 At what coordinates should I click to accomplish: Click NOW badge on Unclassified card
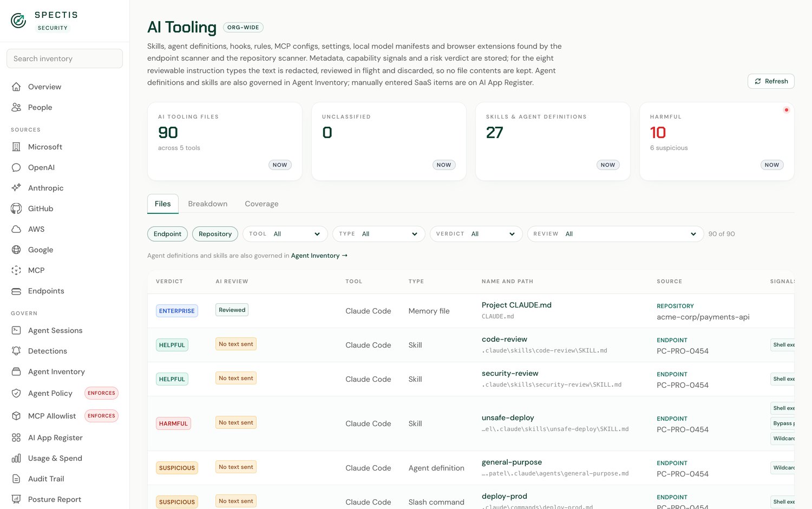pyautogui.click(x=444, y=165)
